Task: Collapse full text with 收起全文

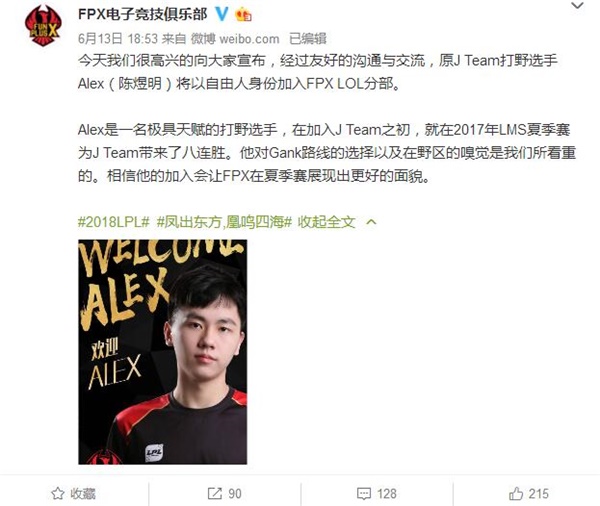Action: 326,222
